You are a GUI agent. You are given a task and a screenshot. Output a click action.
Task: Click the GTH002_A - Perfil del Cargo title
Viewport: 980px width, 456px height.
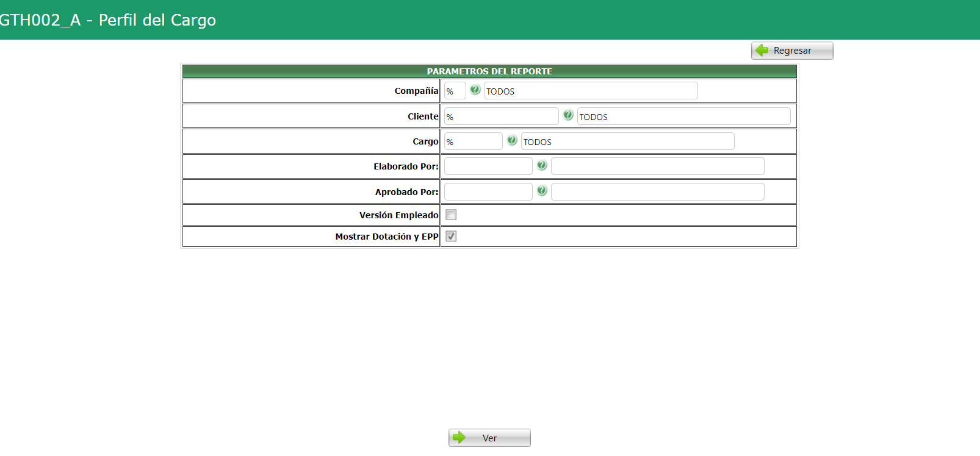click(x=107, y=20)
